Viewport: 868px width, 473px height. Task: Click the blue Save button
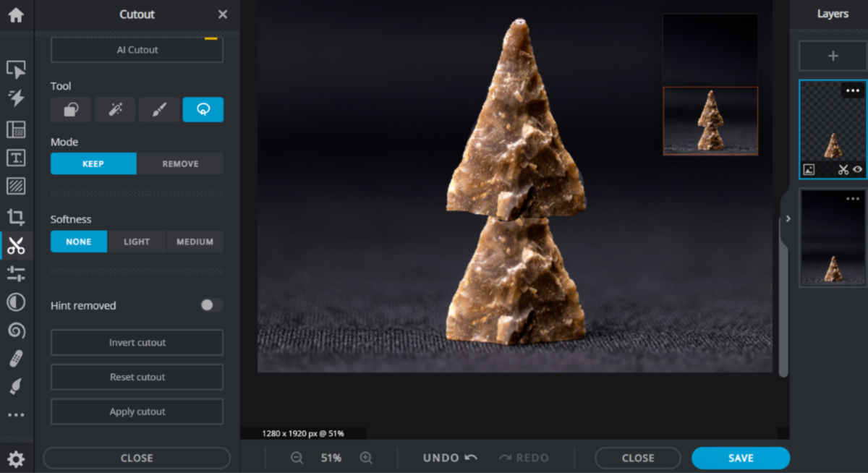(740, 458)
